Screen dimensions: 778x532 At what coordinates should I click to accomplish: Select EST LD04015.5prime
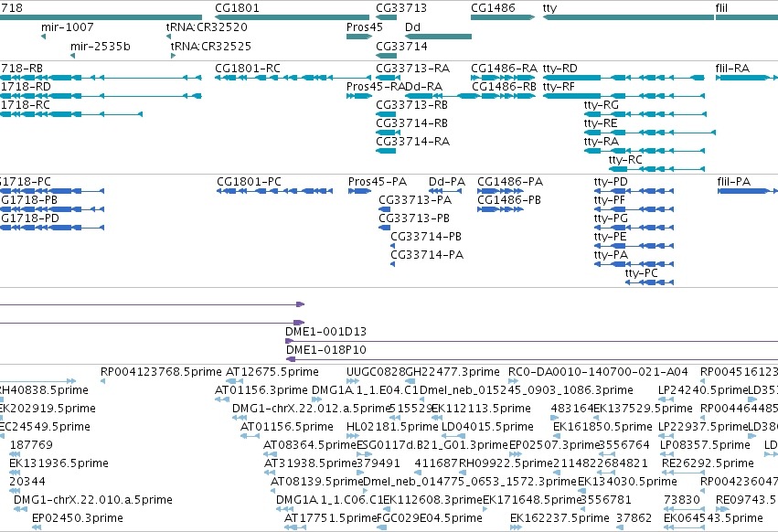(453, 436)
